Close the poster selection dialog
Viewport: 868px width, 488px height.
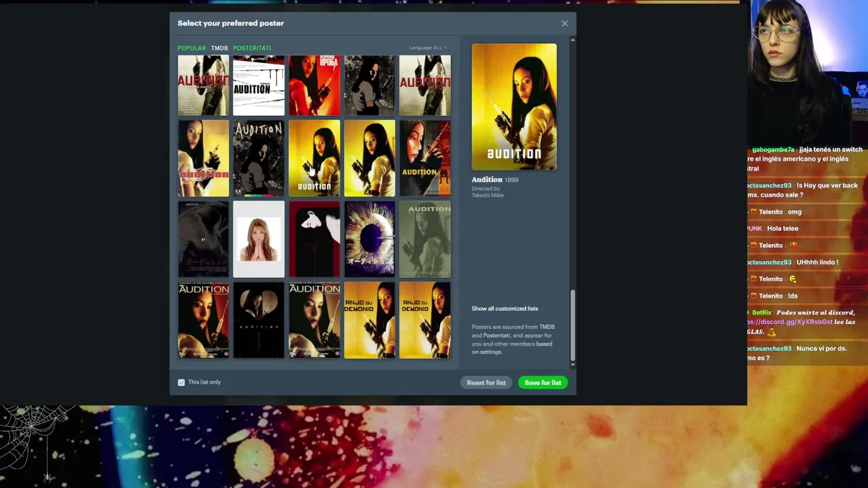tap(565, 24)
